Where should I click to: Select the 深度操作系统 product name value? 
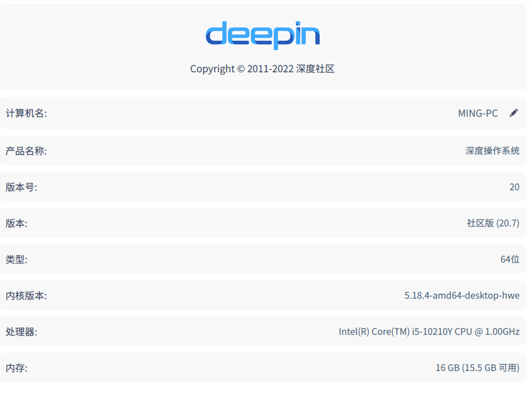(x=493, y=151)
